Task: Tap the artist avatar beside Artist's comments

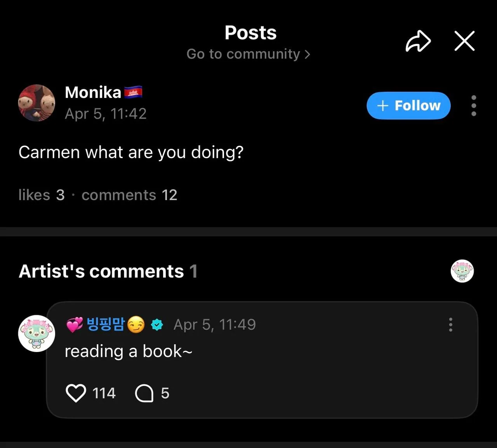Action: pyautogui.click(x=462, y=271)
